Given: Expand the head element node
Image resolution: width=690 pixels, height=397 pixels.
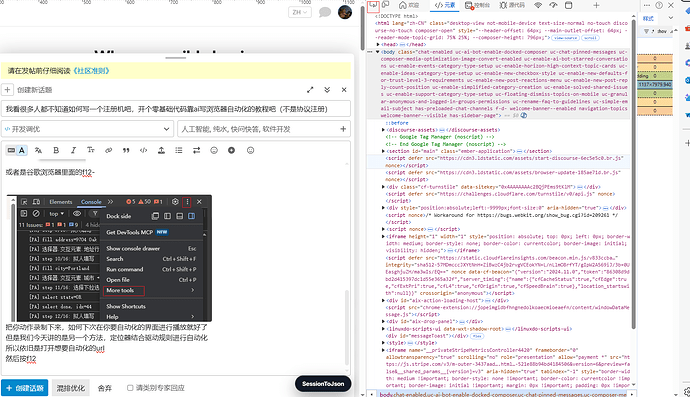Looking at the screenshot, I should [378, 44].
